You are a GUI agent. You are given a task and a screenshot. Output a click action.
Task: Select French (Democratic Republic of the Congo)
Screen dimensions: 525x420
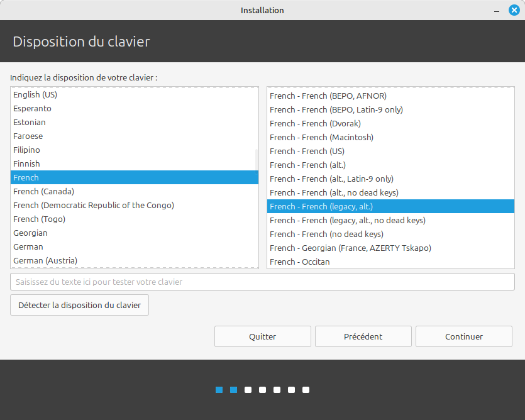(135, 206)
